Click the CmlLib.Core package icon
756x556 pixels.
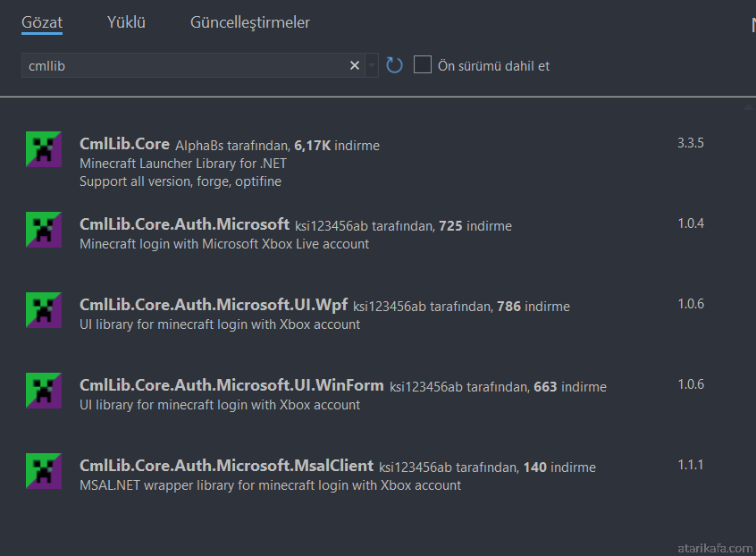coord(44,149)
